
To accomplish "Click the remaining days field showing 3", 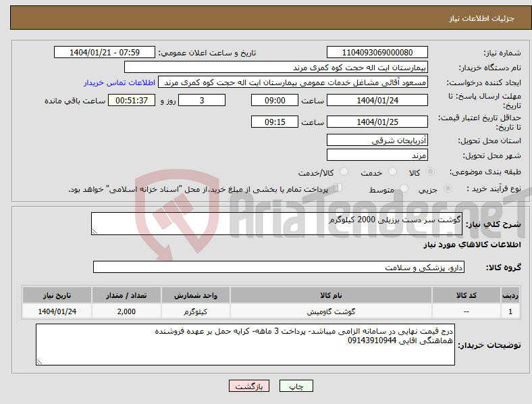I will pyautogui.click(x=202, y=100).
